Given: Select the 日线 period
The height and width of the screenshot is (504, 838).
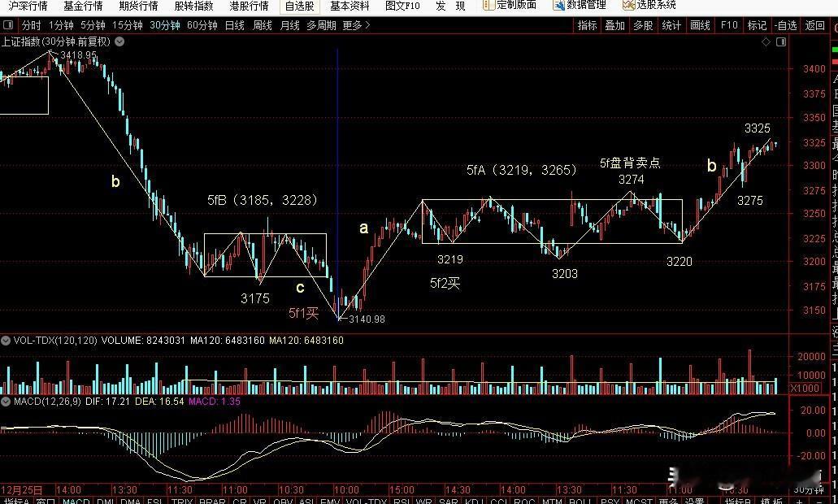Looking at the screenshot, I should tap(235, 25).
